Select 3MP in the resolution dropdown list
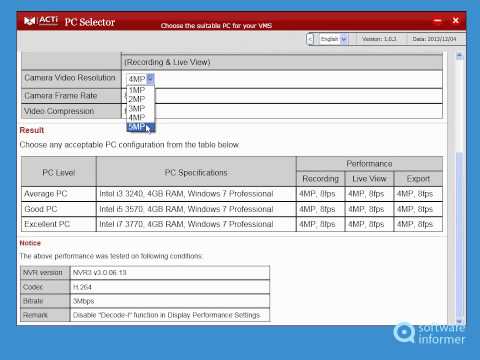 140,108
